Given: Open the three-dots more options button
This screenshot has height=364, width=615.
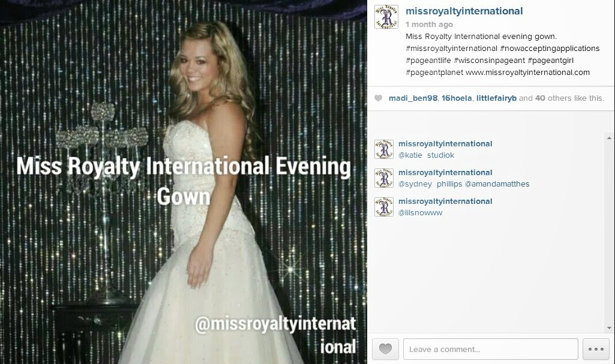Looking at the screenshot, I should click(596, 349).
